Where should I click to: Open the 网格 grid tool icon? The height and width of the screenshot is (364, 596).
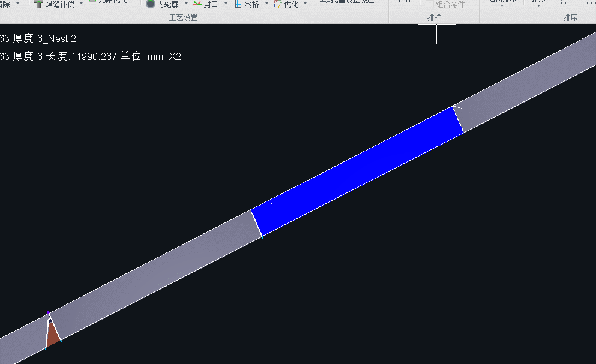(x=238, y=4)
